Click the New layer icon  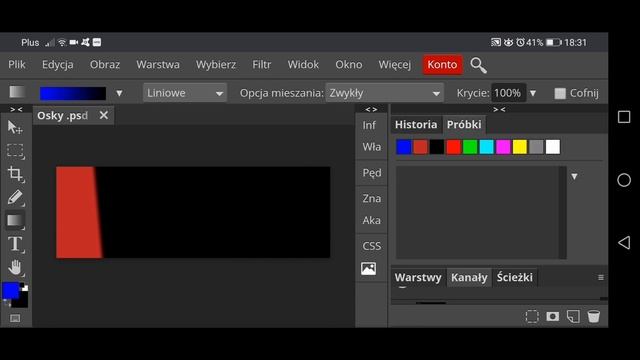pyautogui.click(x=573, y=316)
